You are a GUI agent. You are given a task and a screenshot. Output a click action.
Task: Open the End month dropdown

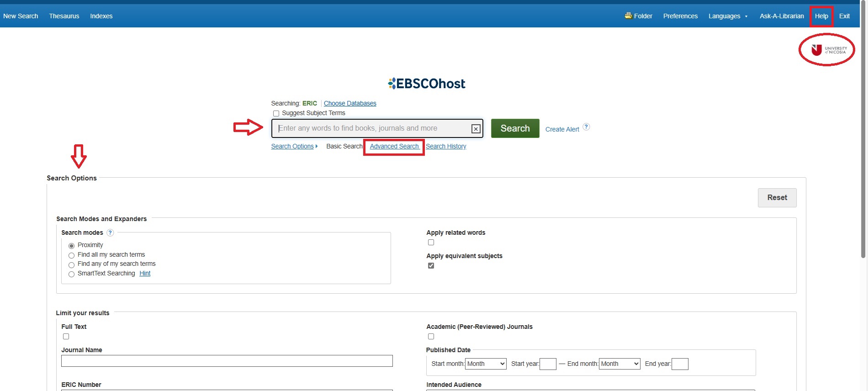coord(619,364)
